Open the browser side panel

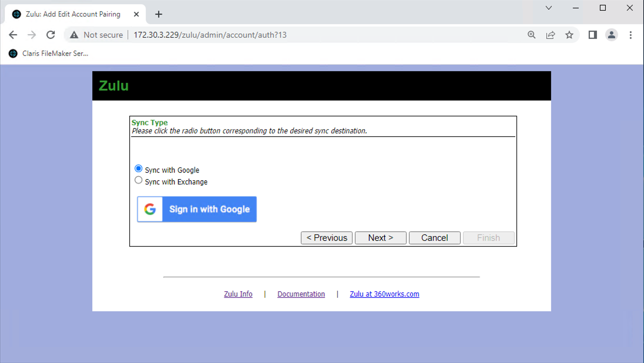coord(593,35)
